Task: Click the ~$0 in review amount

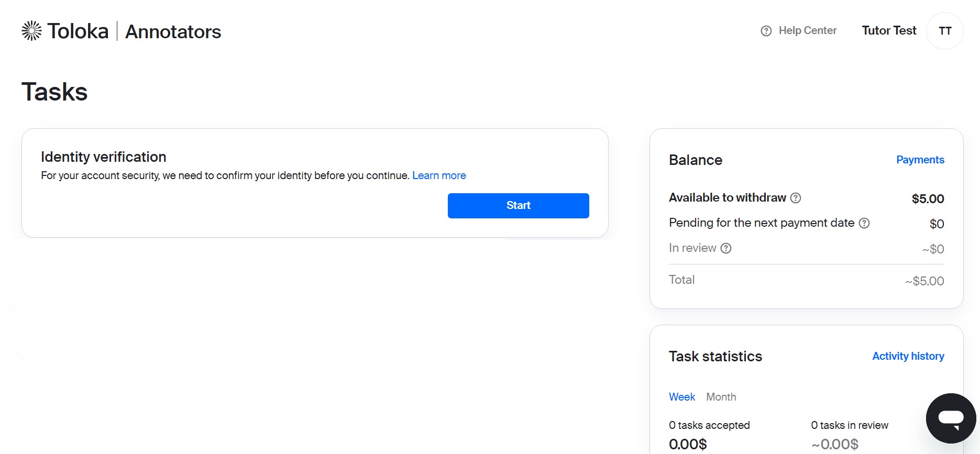Action: coord(933,249)
